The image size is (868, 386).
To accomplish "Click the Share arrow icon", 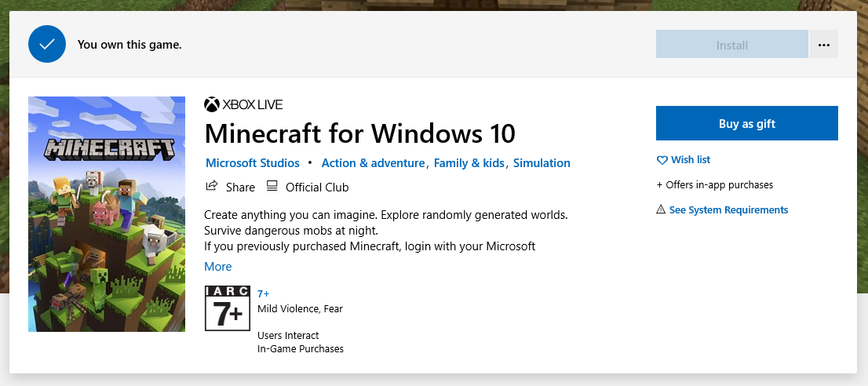I will point(211,186).
